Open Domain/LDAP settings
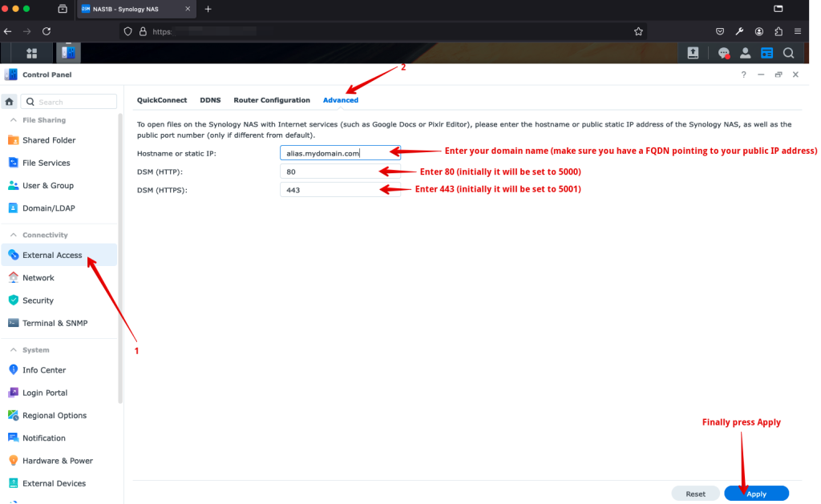 point(59,208)
